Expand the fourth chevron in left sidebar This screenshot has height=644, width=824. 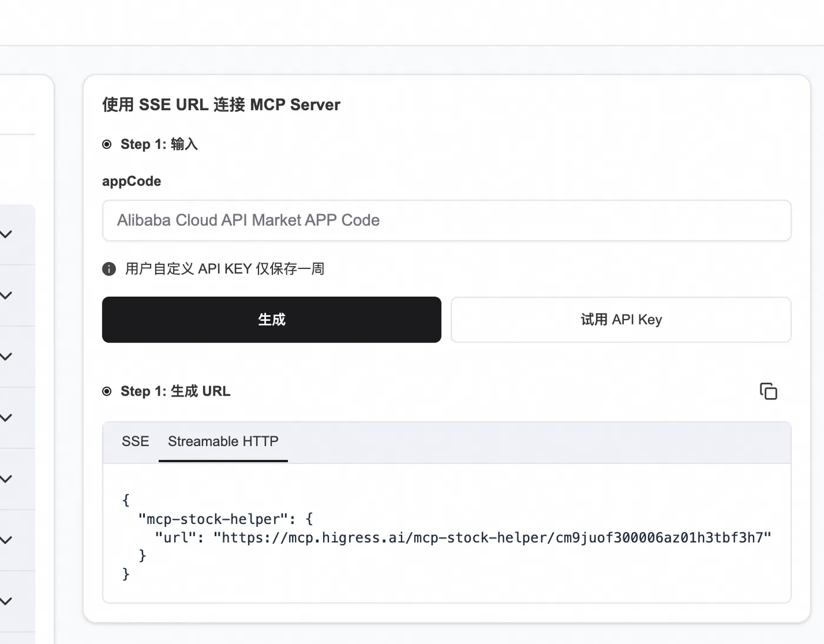click(6, 418)
